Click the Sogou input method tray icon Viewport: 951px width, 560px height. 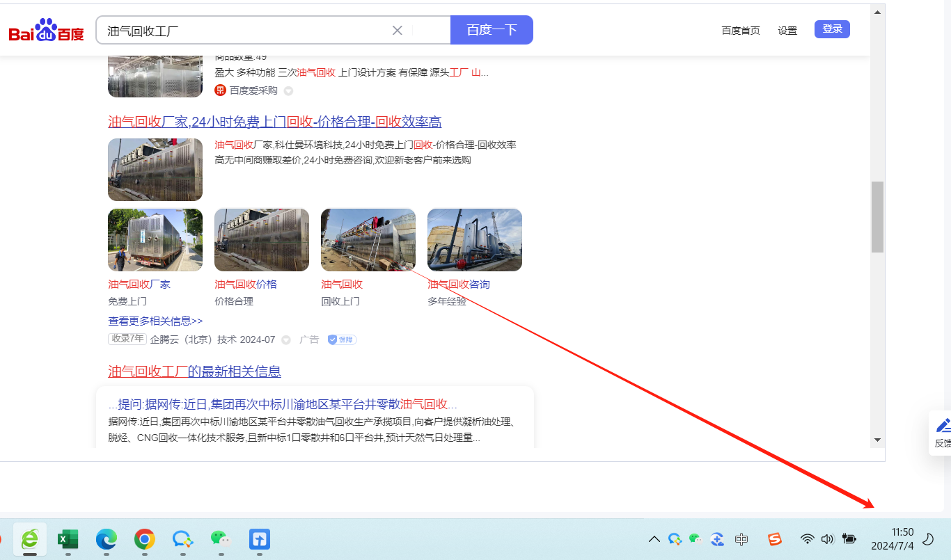pos(775,539)
